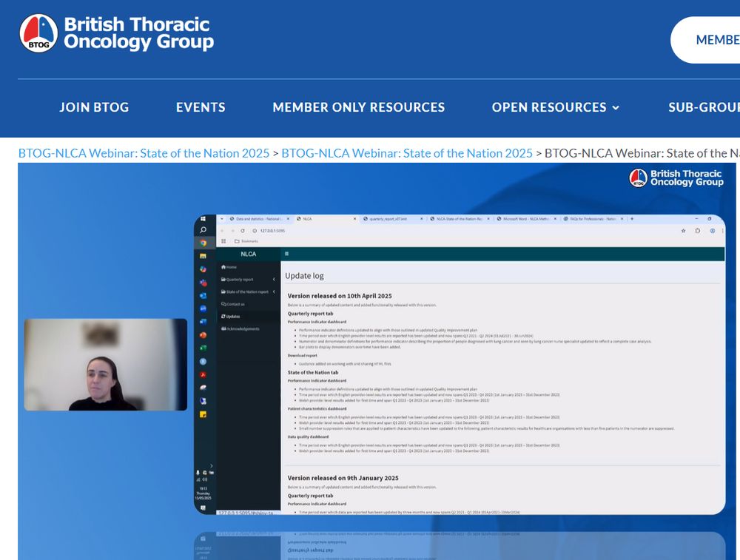Open the Sub-Groups menu item
Image resolution: width=740 pixels, height=560 pixels.
(x=704, y=107)
